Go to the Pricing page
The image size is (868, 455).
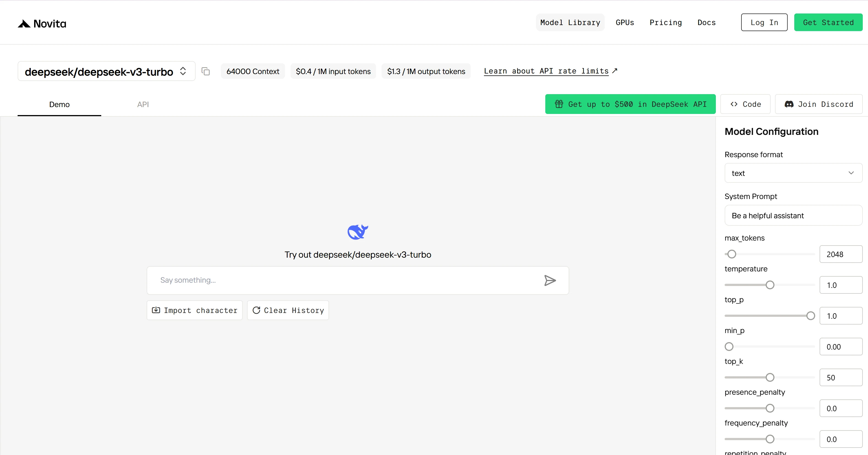point(666,22)
